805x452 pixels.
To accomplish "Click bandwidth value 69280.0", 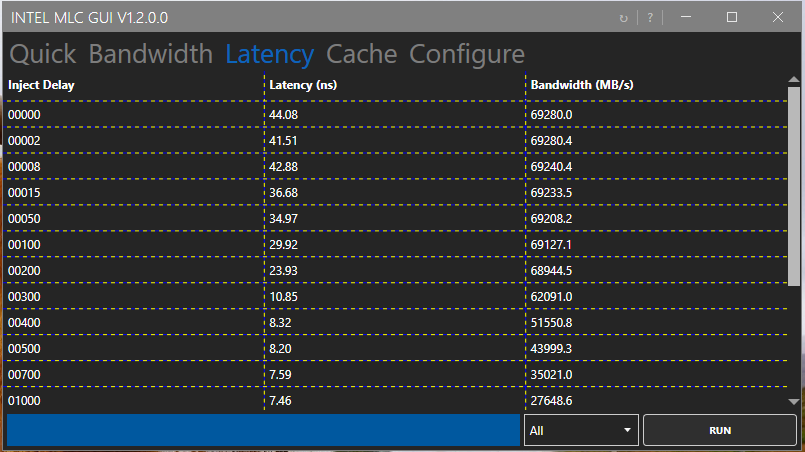I will pyautogui.click(x=551, y=115).
